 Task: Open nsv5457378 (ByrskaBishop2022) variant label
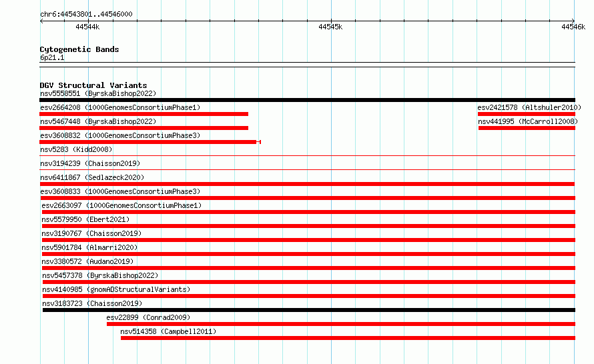pyautogui.click(x=100, y=275)
